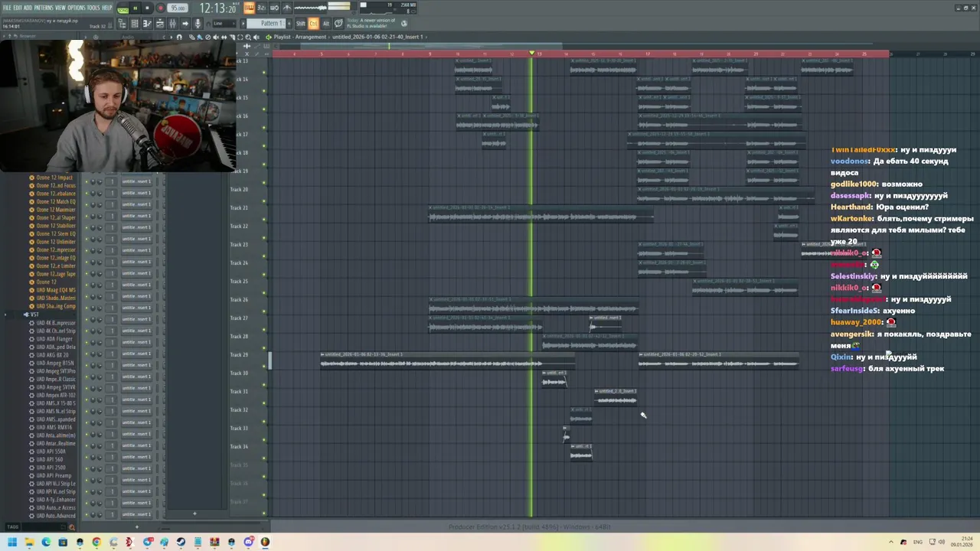Screen dimensions: 980x551
Task: Select the Zoom magnifier tool in playlist
Action: pyautogui.click(x=248, y=37)
